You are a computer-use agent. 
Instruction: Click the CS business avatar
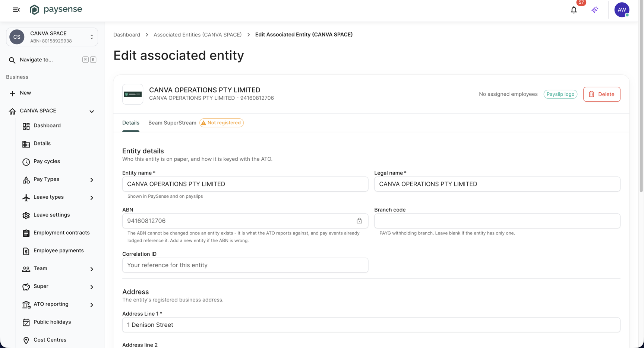(17, 37)
